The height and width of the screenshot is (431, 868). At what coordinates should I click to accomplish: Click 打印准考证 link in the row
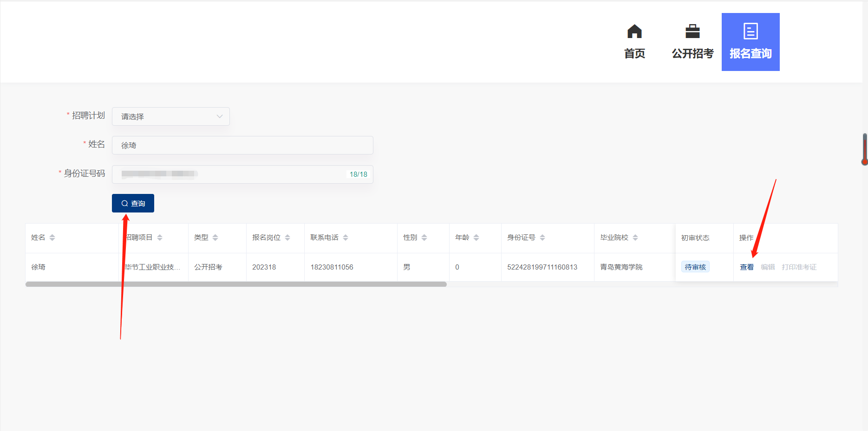pos(799,267)
